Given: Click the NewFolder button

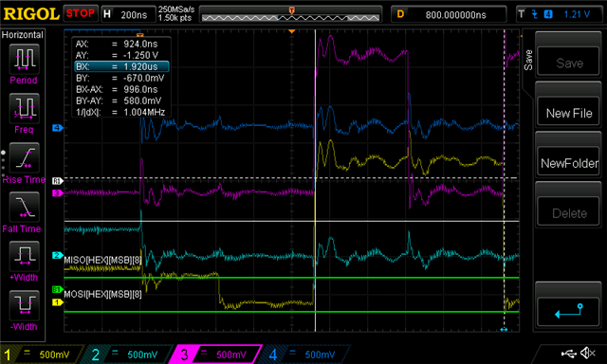Looking at the screenshot, I should pos(569,163).
